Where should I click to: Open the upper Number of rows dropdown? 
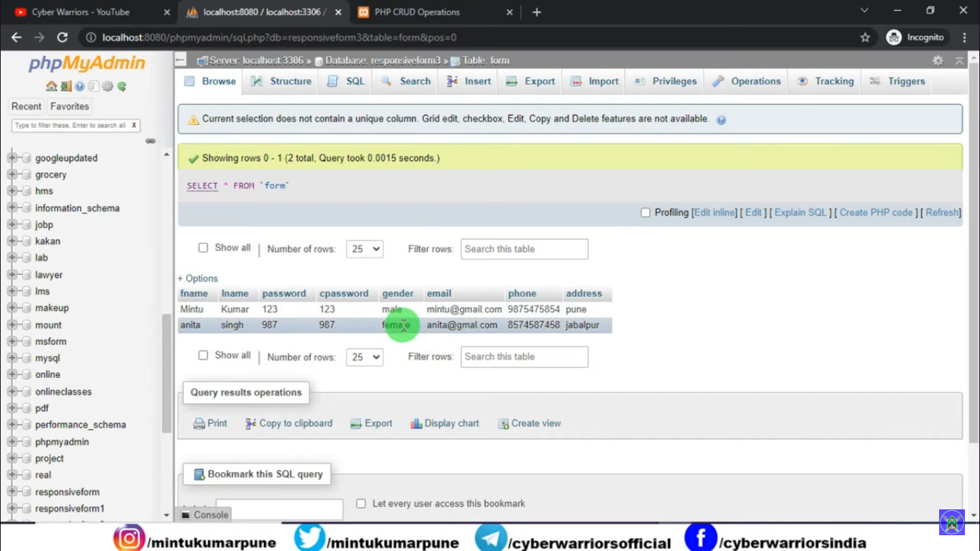point(364,249)
